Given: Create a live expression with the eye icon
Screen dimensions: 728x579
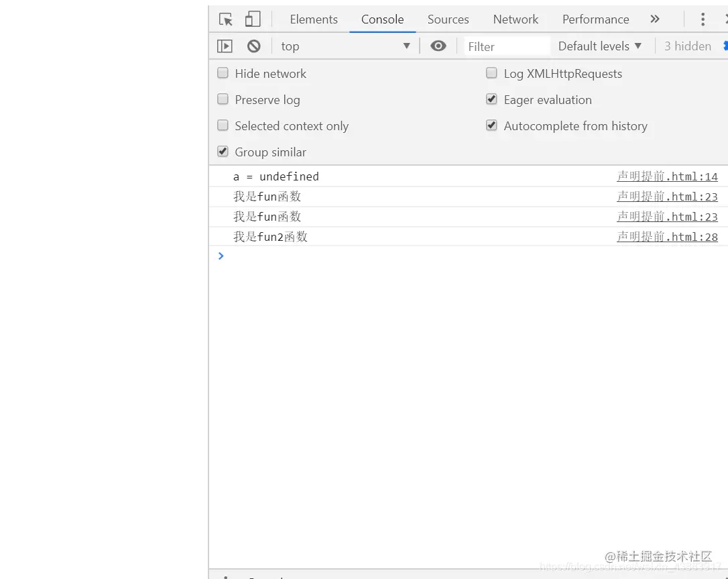Looking at the screenshot, I should pyautogui.click(x=438, y=46).
